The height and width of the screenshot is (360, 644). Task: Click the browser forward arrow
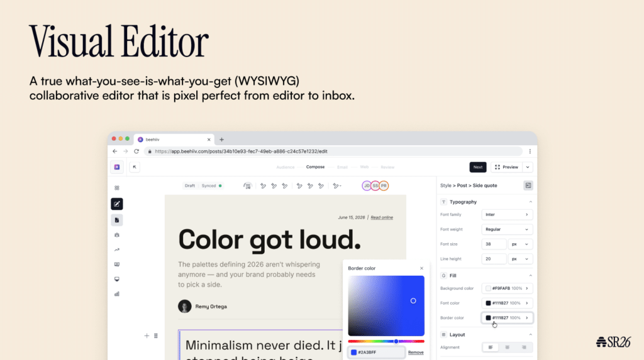(x=126, y=151)
